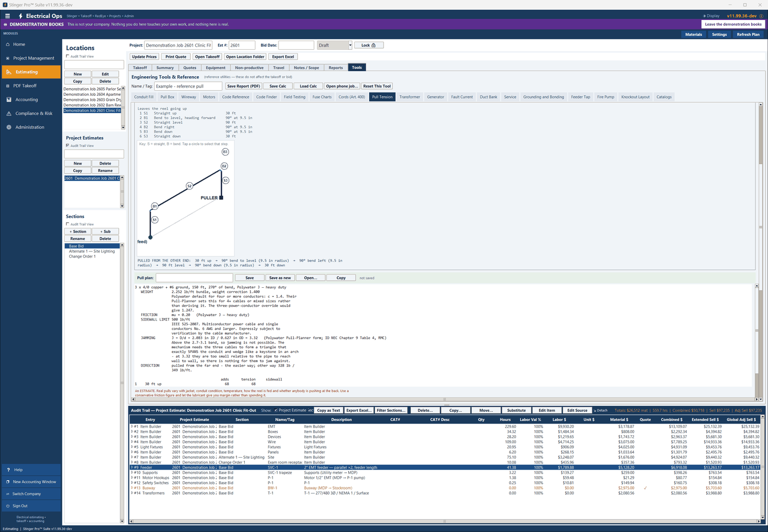Select Demonstration Job 2603 Grain location
Image resolution: width=768 pixels, height=532 pixels.
pos(92,100)
